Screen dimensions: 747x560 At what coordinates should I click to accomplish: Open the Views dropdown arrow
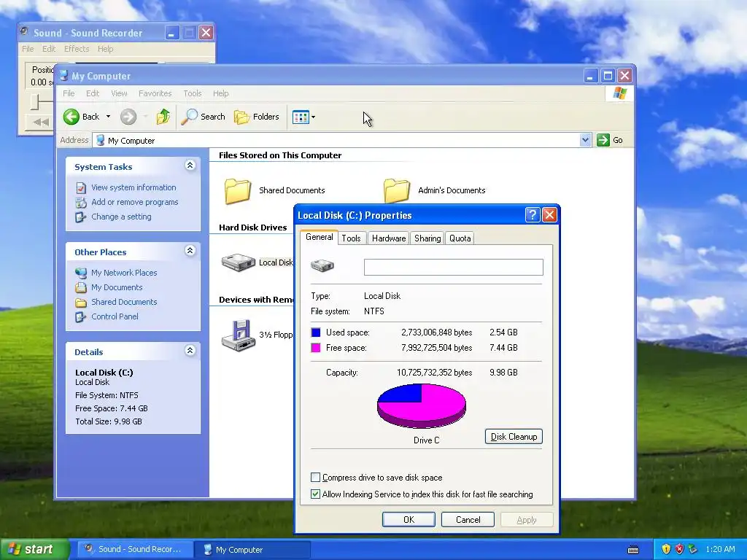313,117
